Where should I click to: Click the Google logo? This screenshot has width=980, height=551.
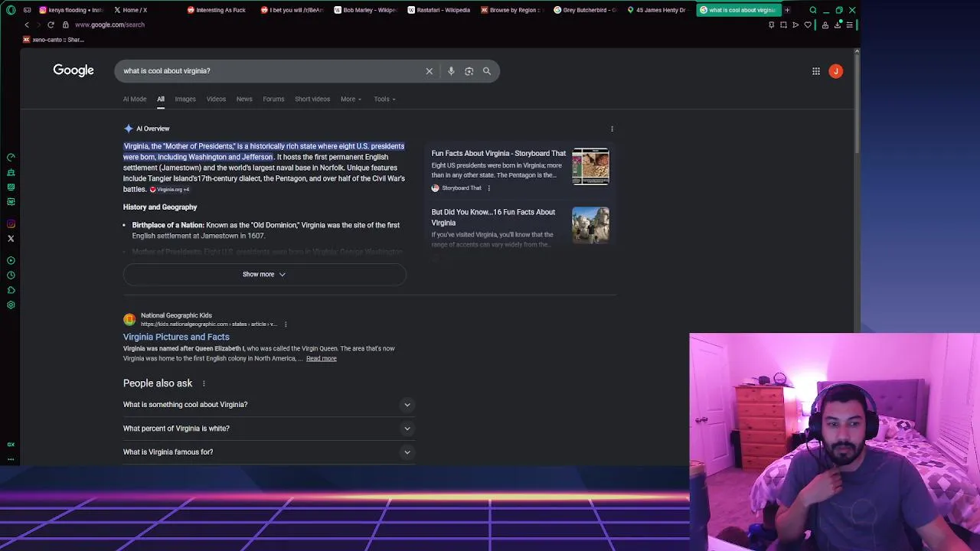[73, 70]
